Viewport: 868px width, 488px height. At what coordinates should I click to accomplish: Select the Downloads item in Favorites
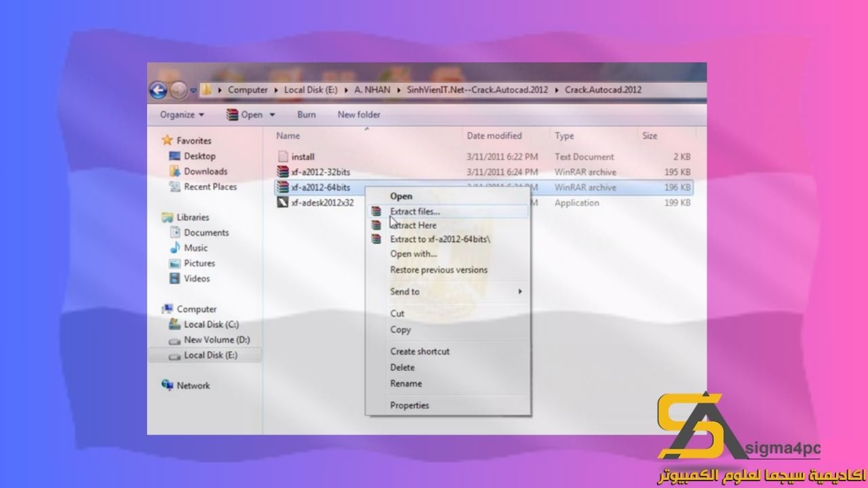pyautogui.click(x=205, y=171)
